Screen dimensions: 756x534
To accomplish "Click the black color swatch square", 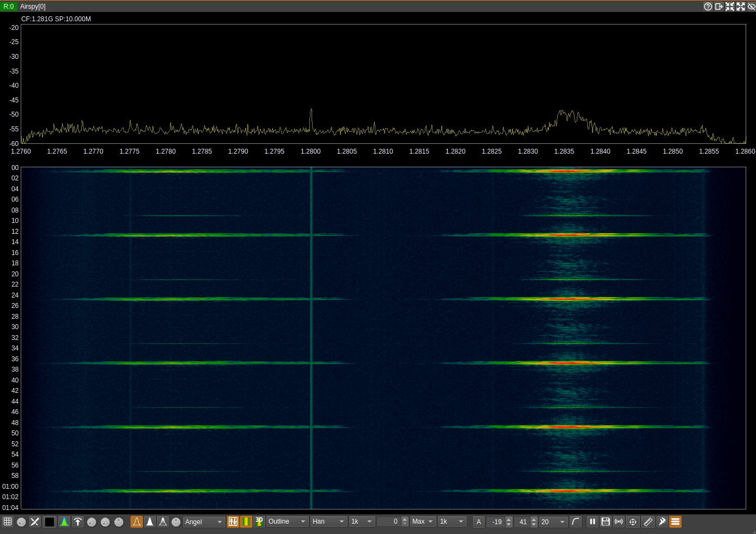I will click(x=50, y=521).
